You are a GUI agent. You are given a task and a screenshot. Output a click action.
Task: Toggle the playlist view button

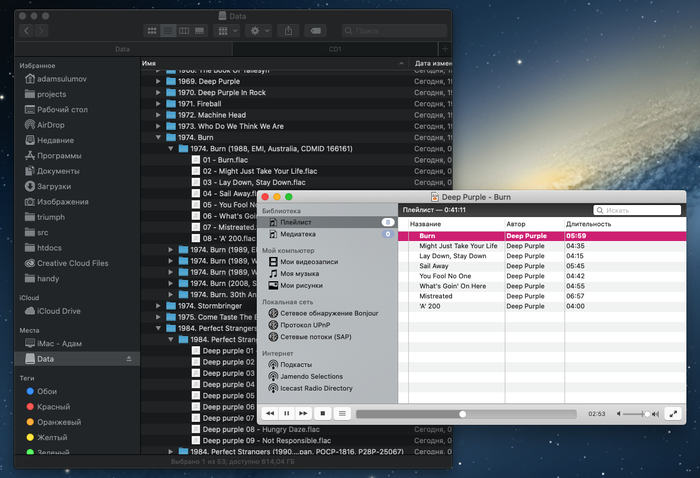pos(341,413)
